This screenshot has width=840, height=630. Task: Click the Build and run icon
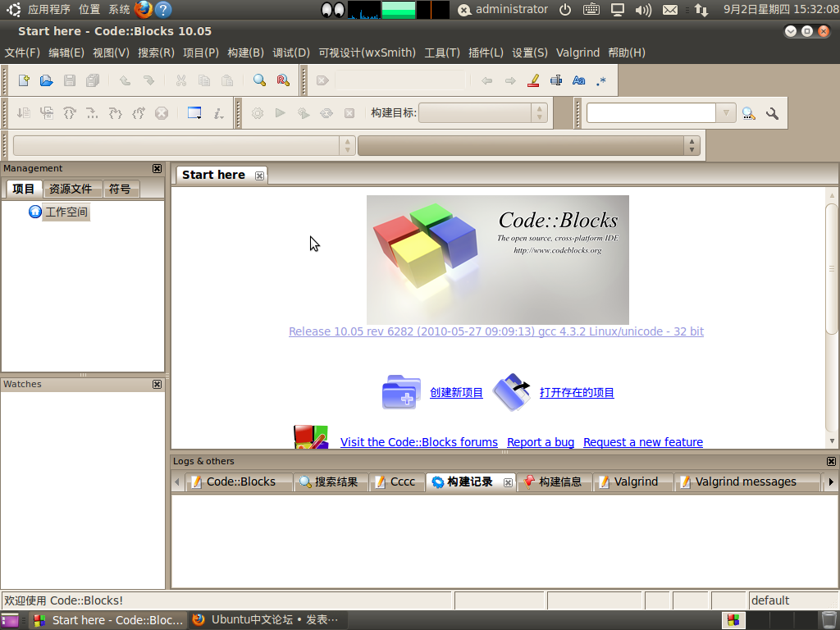(x=304, y=113)
